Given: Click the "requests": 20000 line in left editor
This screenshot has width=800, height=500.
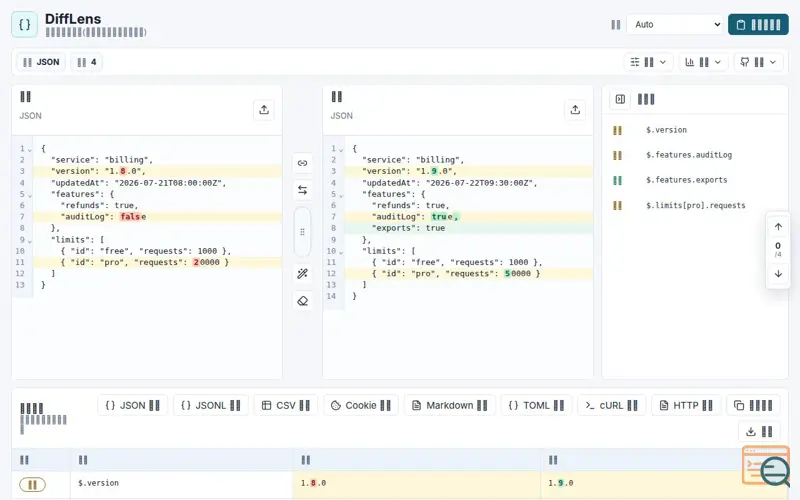Looking at the screenshot, I should (158, 262).
